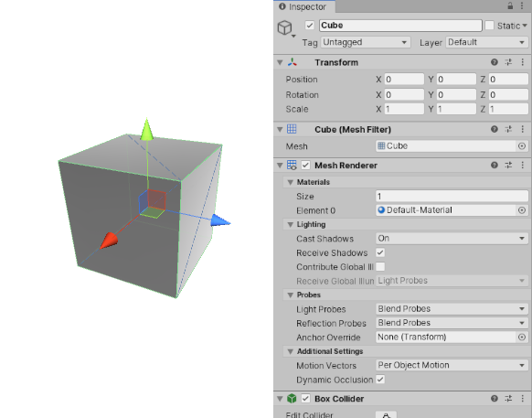Enable Contribute Global Illumination checkbox
Screen dimensions: 532x418
tap(380, 267)
